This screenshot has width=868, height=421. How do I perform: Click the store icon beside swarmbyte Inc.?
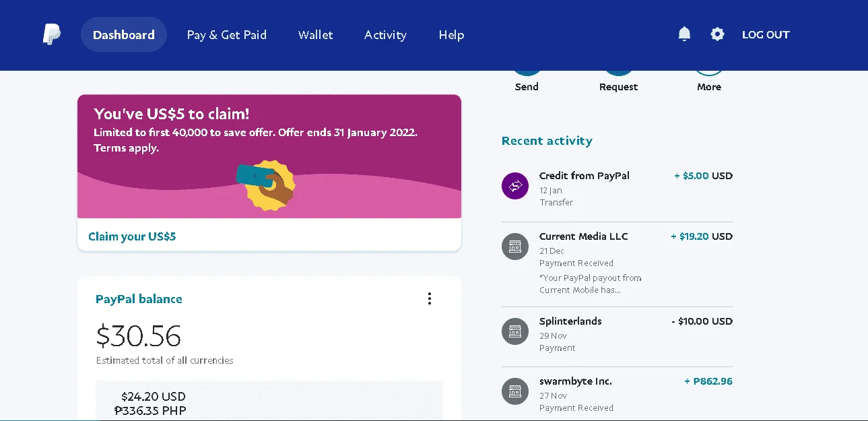[515, 391]
